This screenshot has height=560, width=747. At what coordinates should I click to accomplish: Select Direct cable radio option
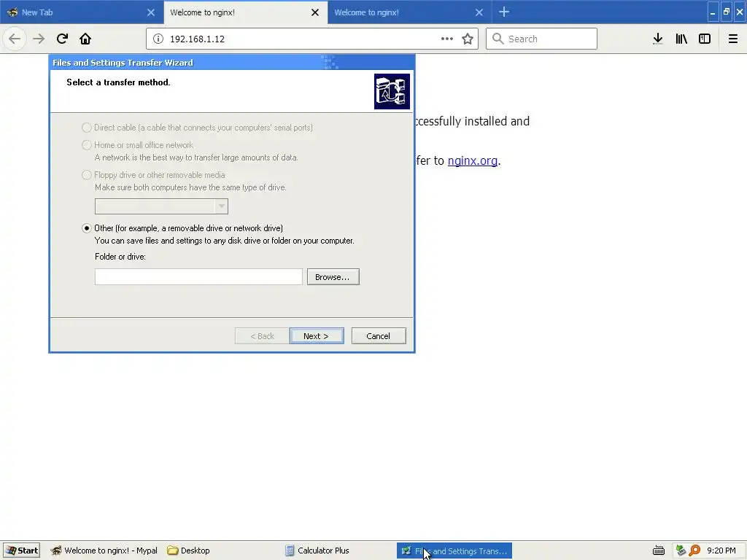click(x=86, y=128)
